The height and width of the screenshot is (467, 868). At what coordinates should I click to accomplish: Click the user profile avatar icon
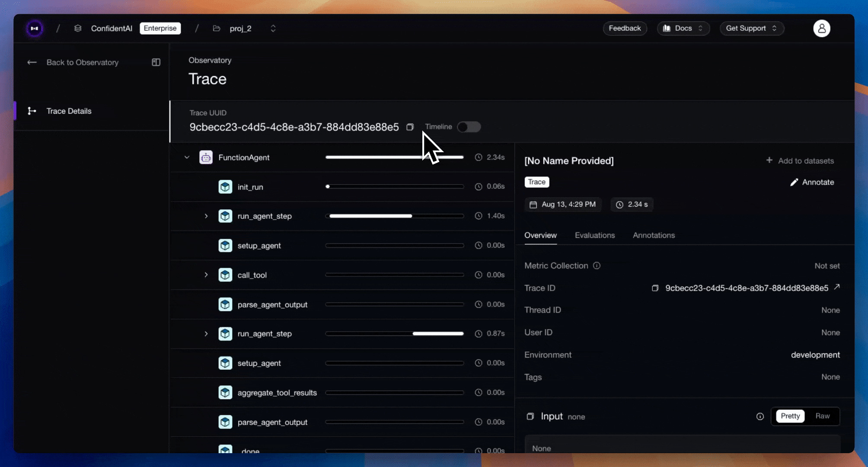coord(821,29)
